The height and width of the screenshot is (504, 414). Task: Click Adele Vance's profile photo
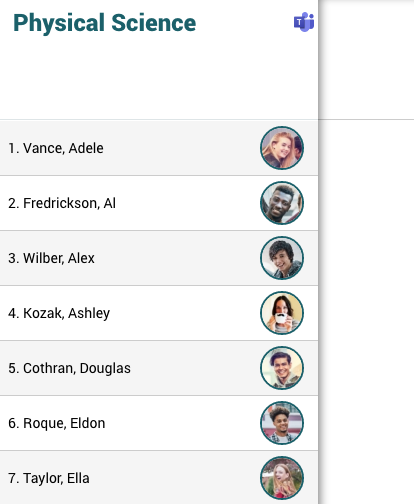point(282,148)
